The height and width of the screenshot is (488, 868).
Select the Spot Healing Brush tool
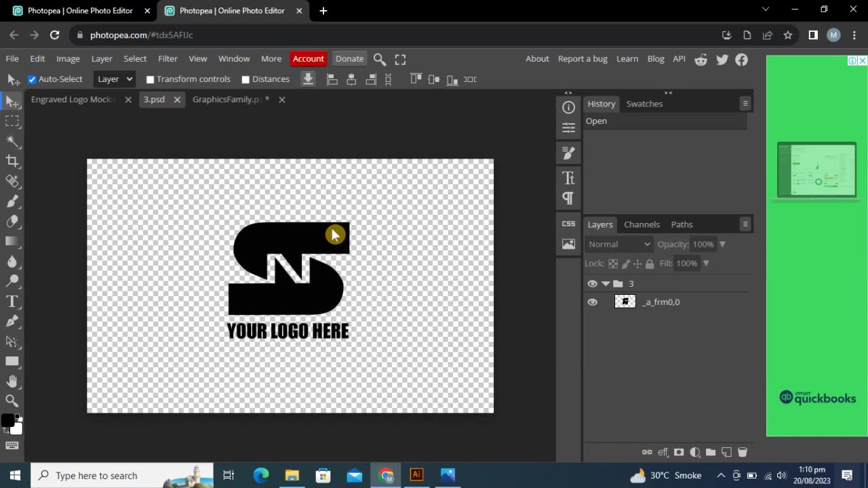pos(12,181)
